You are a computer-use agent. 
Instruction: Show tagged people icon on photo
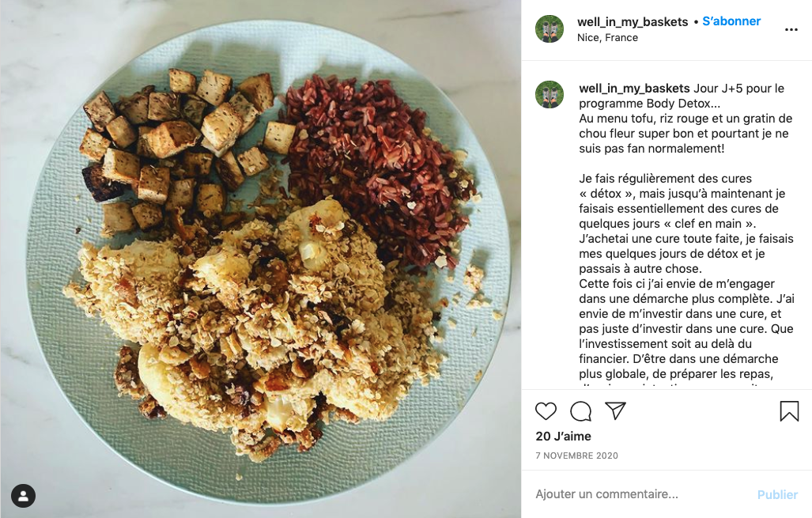click(23, 496)
